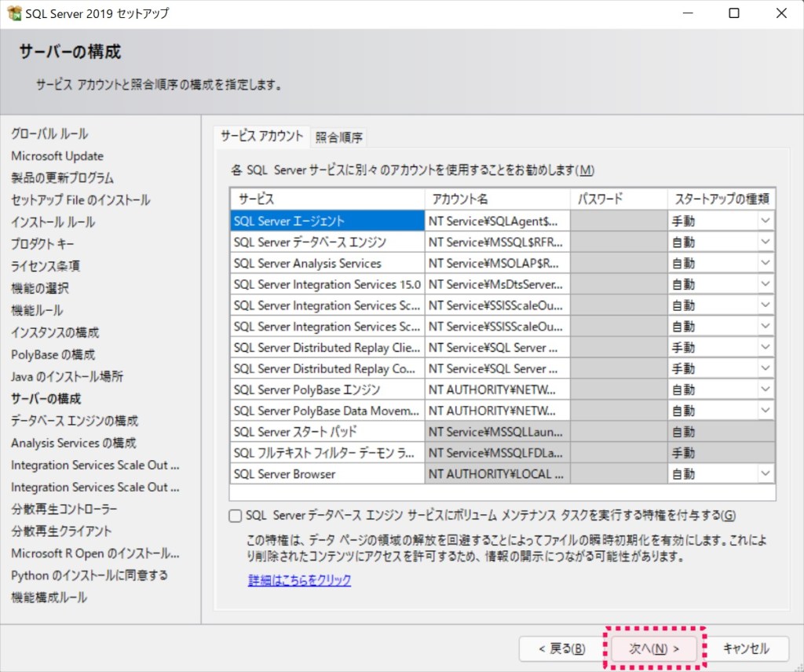Open startup dropdown for PolyBase Data Movement row
Image resolution: width=804 pixels, height=672 pixels.
click(765, 410)
